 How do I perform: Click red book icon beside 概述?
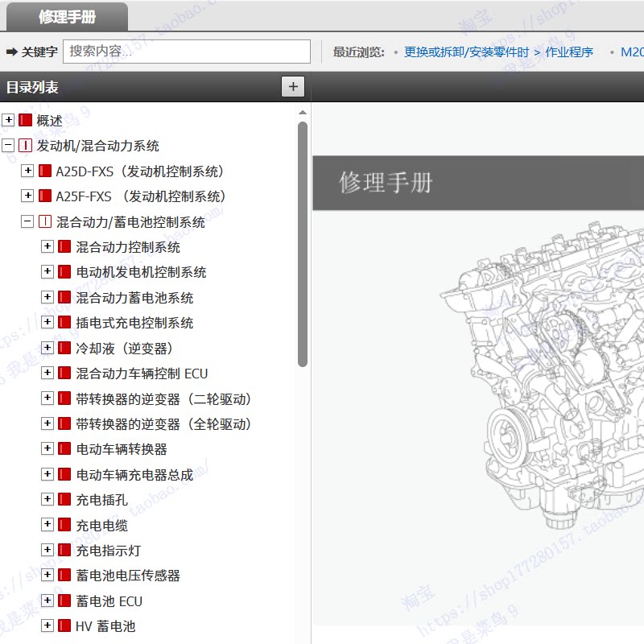coord(26,120)
